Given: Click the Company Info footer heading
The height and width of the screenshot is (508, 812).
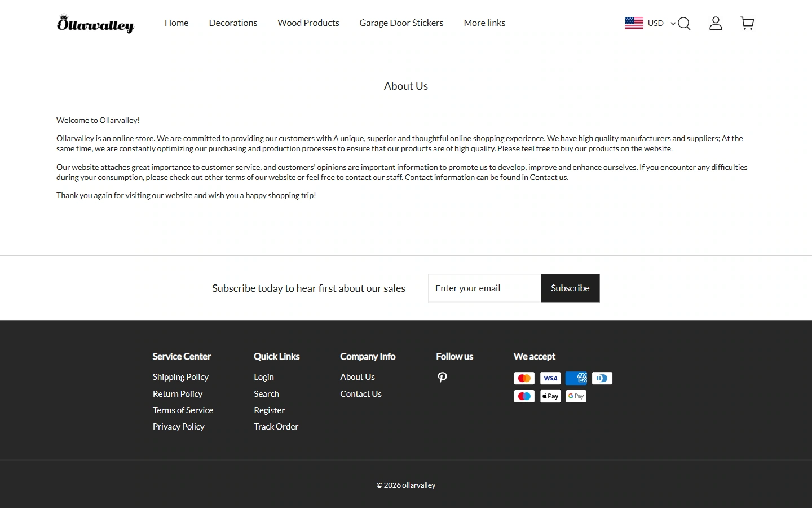Looking at the screenshot, I should tap(368, 357).
